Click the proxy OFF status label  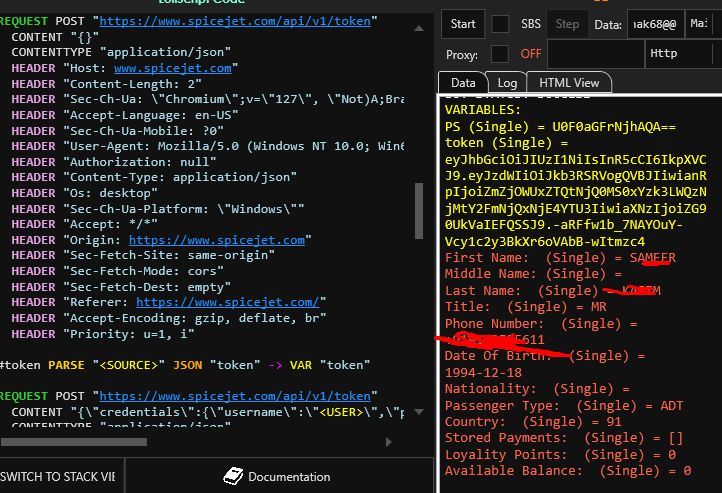pos(530,54)
